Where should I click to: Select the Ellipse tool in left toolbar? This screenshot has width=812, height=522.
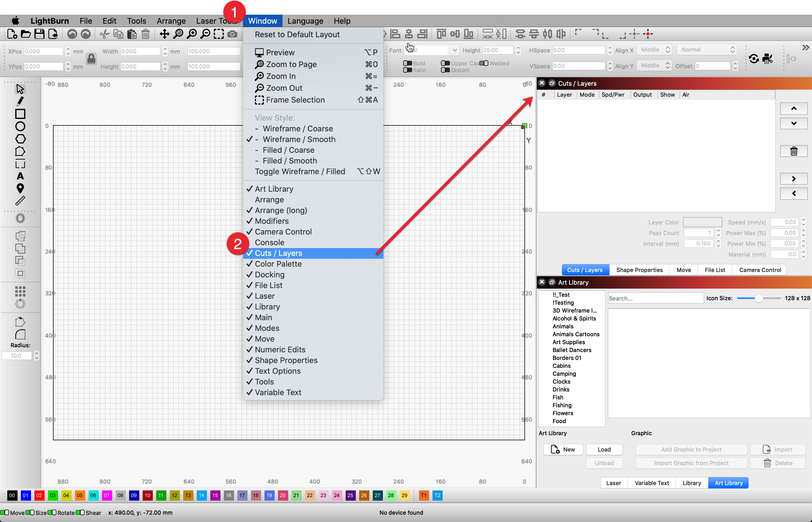20,127
